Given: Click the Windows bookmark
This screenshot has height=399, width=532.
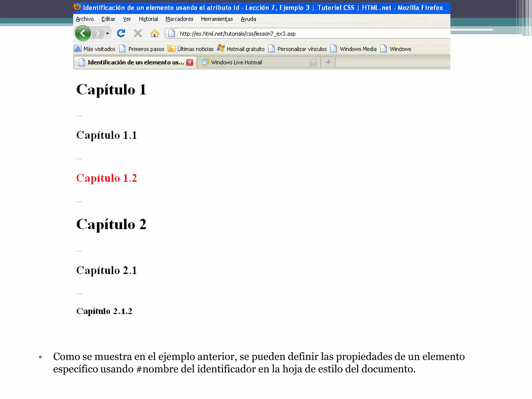Looking at the screenshot, I should click(x=396, y=49).
